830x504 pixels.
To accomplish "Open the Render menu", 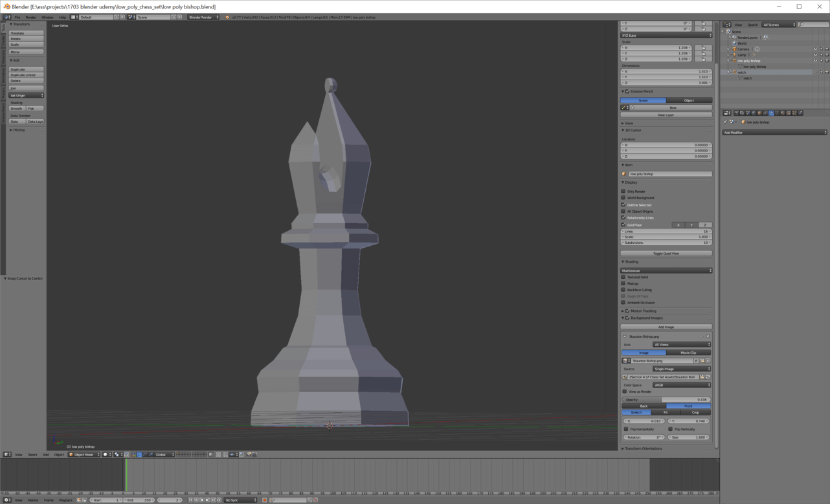I will pyautogui.click(x=30, y=17).
